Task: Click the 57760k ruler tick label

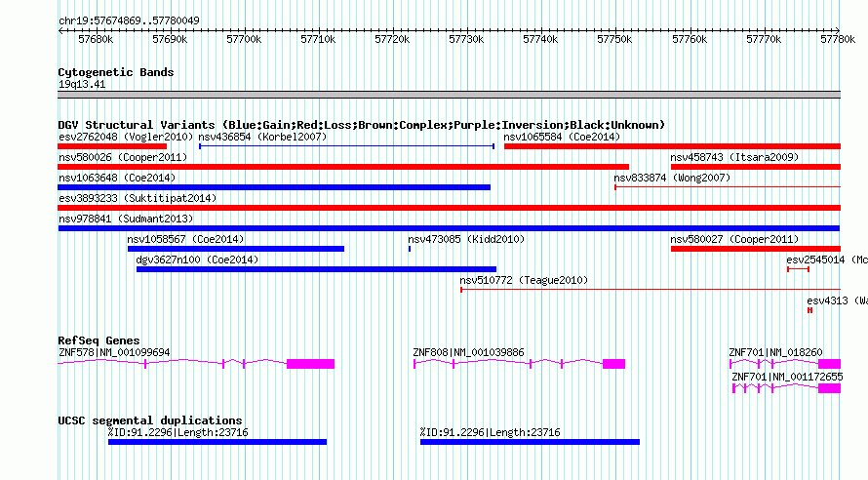Action: [690, 40]
